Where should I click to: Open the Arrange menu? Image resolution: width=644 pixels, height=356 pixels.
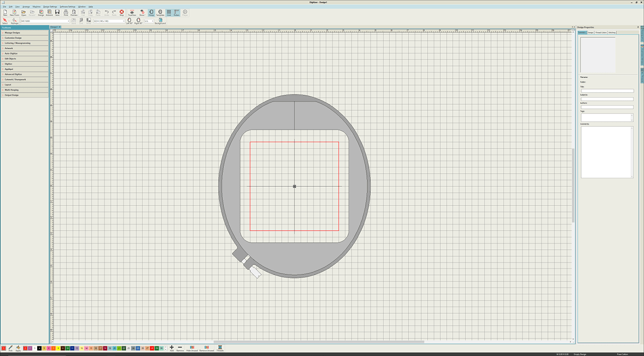(x=26, y=7)
